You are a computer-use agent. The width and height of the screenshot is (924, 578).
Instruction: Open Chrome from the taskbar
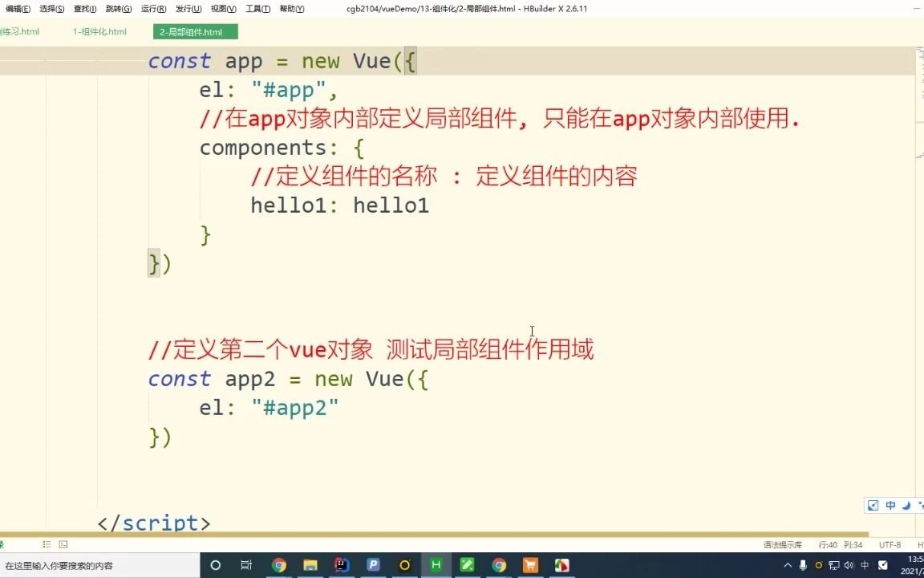(278, 566)
